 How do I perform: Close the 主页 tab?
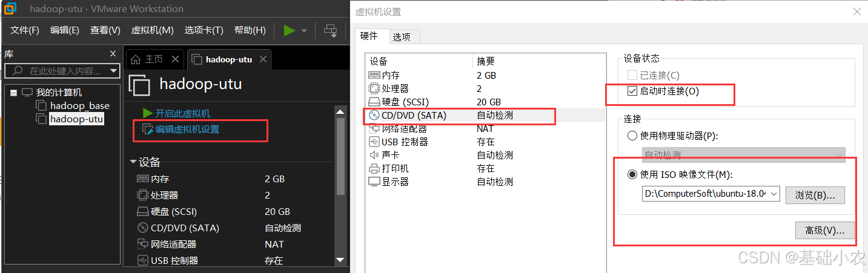[175, 59]
